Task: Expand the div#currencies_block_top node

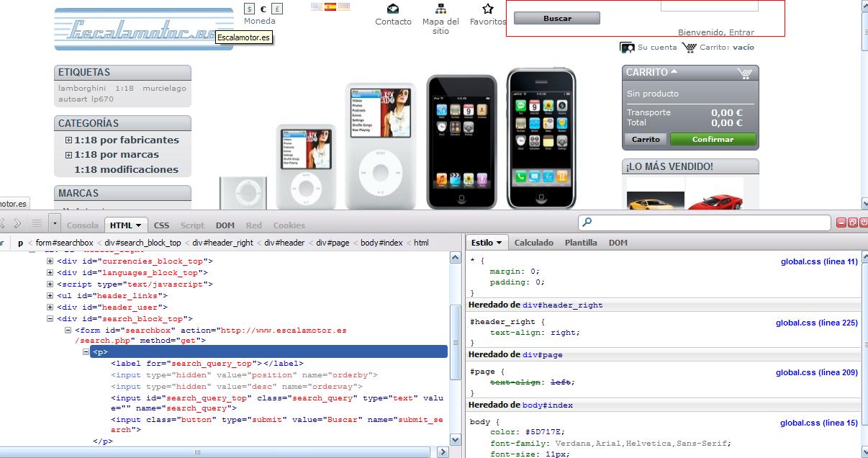Action: tap(50, 261)
